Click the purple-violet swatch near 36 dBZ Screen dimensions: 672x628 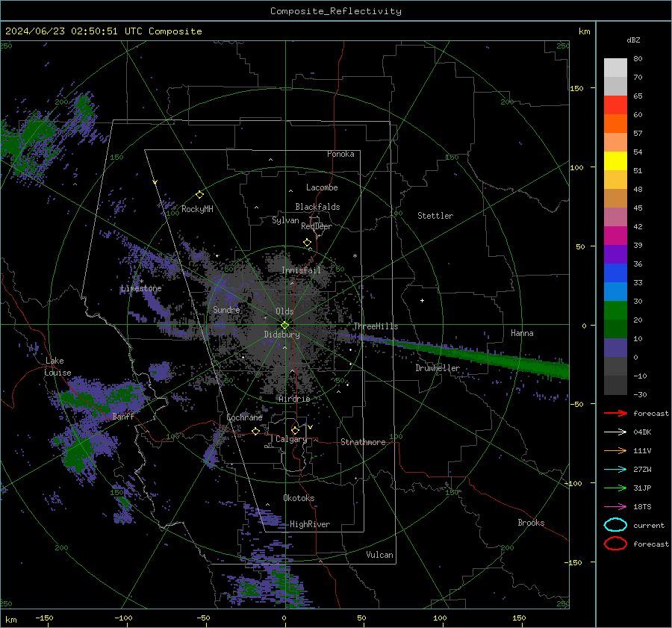coord(615,254)
